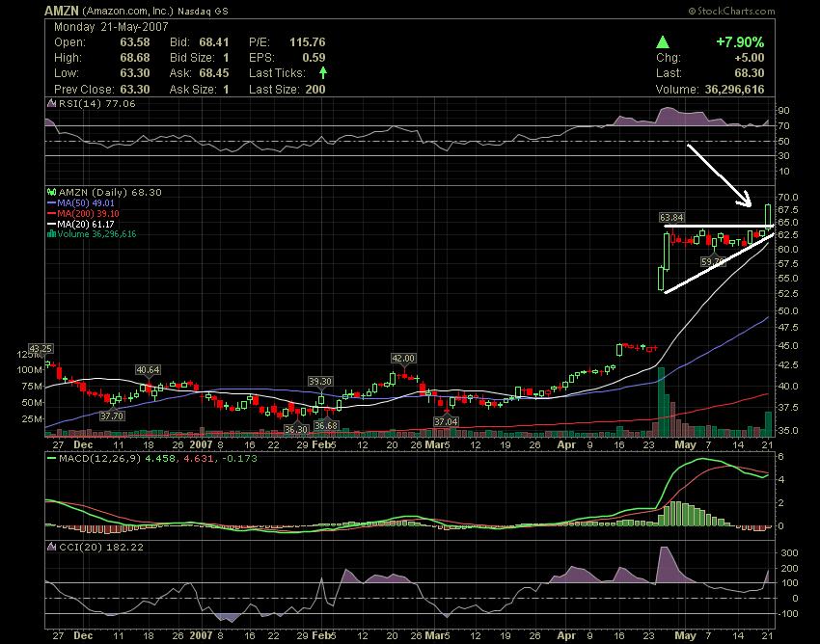Click the 36.30 price callout
Image resolution: width=820 pixels, height=644 pixels.
coord(296,429)
